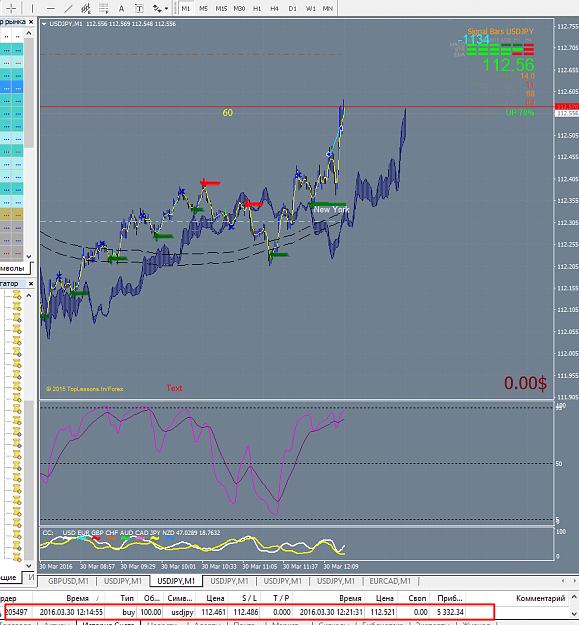Click close time 2016.03.30 12:21:31
The image size is (579, 625).
click(x=331, y=612)
